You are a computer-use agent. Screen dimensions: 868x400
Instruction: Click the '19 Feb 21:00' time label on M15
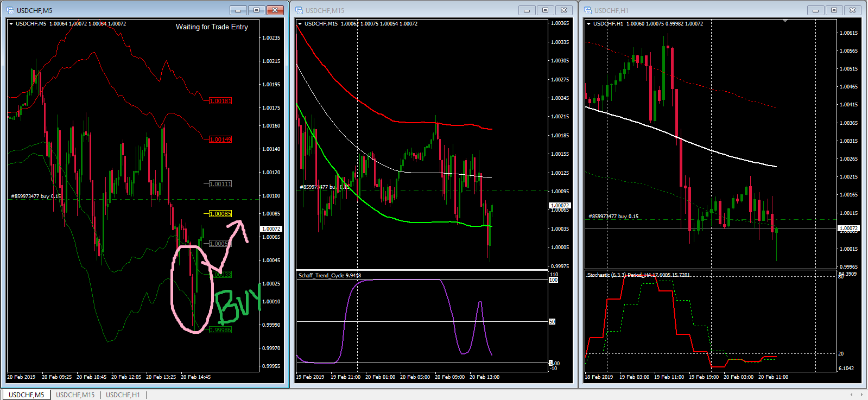tap(345, 377)
